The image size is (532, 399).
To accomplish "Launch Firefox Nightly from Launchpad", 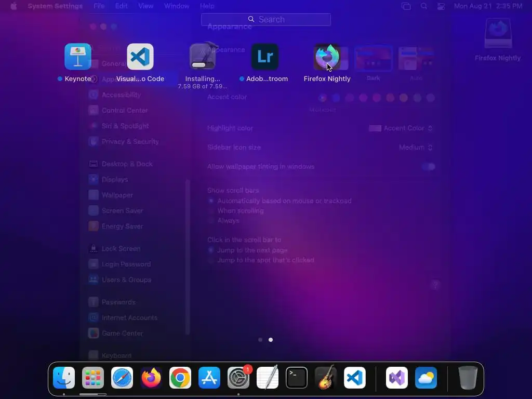I will (x=327, y=57).
